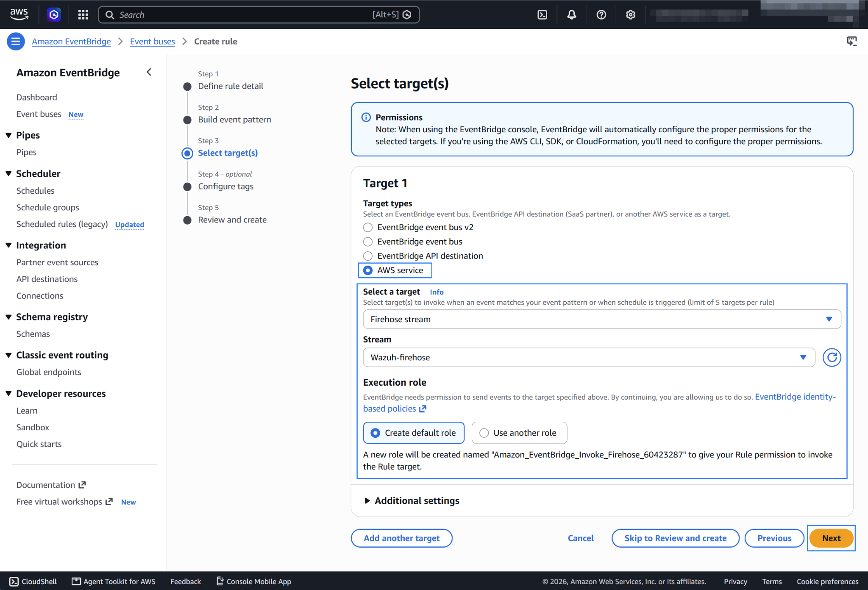Choose EventBridge API destination target type
This screenshot has width=868, height=590.
tap(423, 256)
